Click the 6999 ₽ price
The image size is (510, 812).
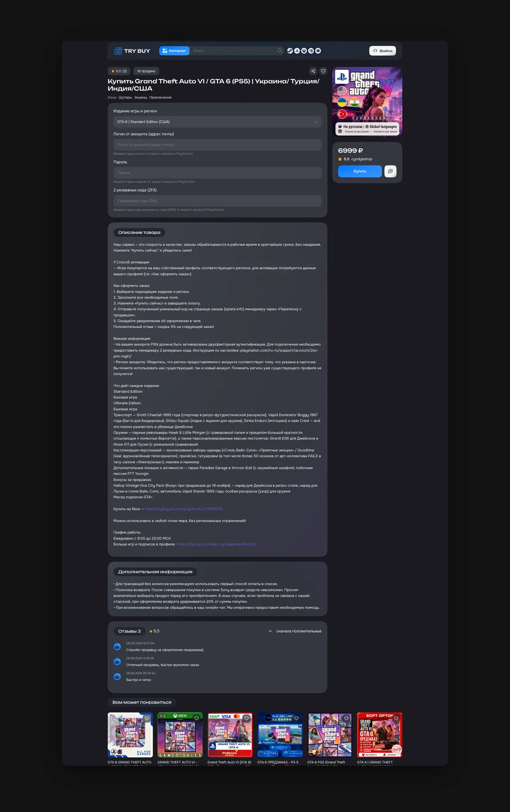tap(350, 150)
